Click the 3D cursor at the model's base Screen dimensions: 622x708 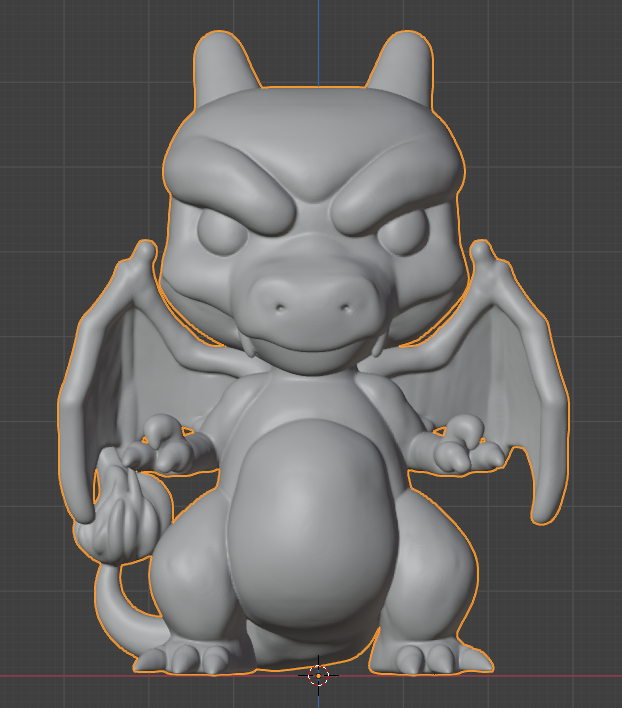[x=318, y=674]
